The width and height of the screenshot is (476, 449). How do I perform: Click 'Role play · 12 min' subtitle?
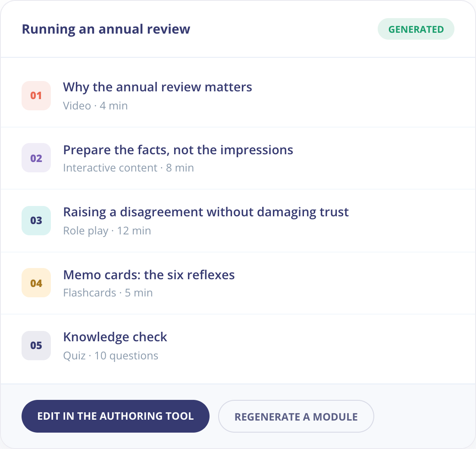click(x=107, y=231)
